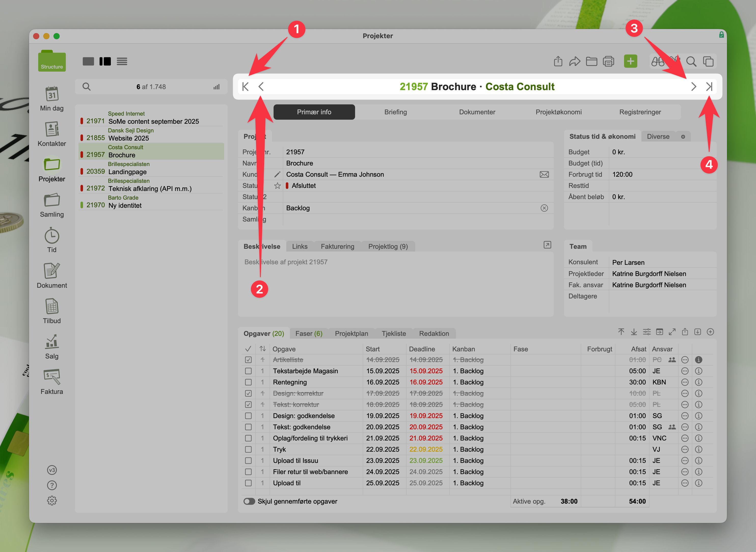
Task: Check the Tekstarbejde Magasin task checkbox
Action: point(248,371)
